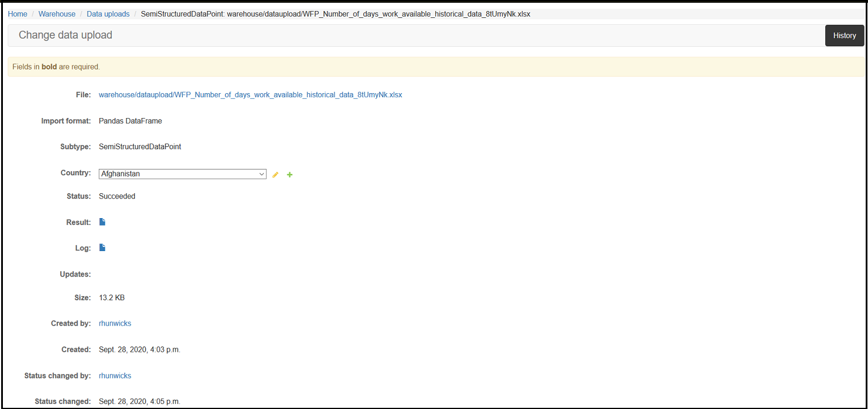Open Data uploads breadcrumb link

click(108, 14)
